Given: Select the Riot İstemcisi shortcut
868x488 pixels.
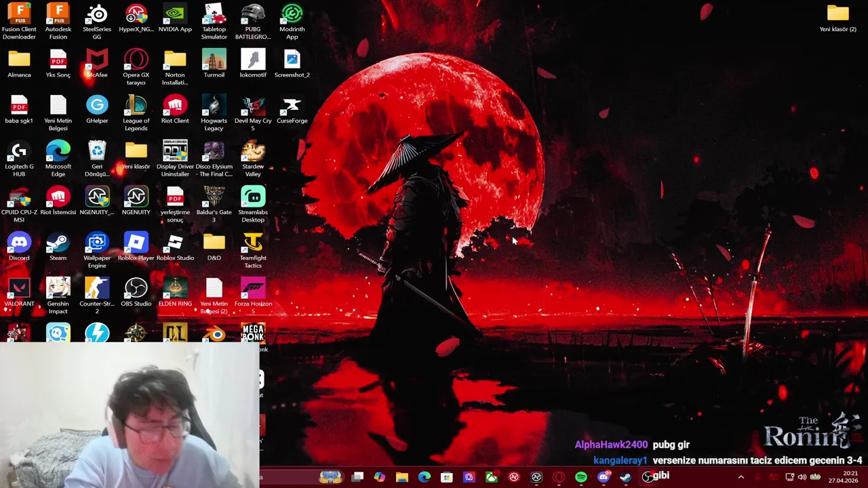Looking at the screenshot, I should [58, 201].
